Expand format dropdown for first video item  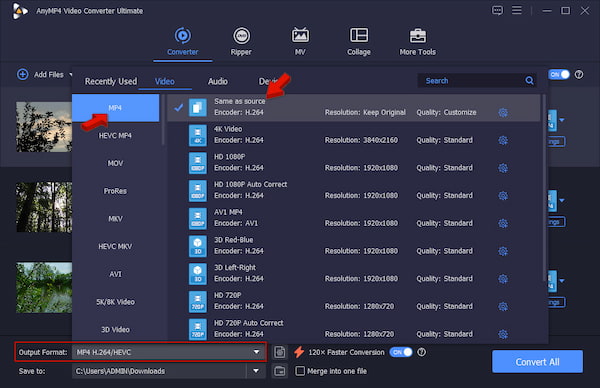click(562, 120)
